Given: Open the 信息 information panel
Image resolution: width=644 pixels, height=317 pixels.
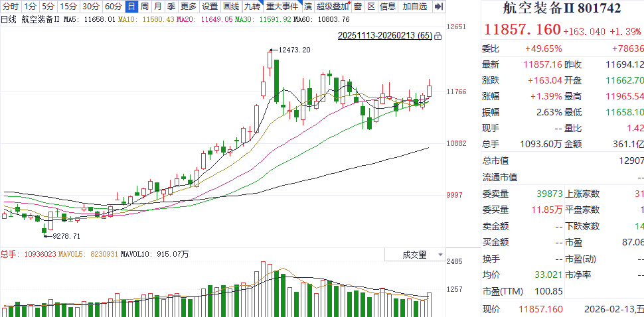Looking at the screenshot, I should 388,7.
